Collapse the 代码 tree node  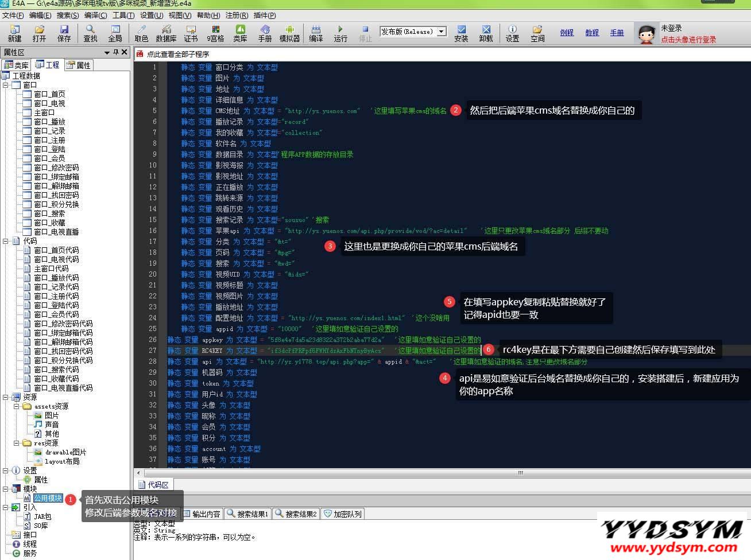[6, 241]
